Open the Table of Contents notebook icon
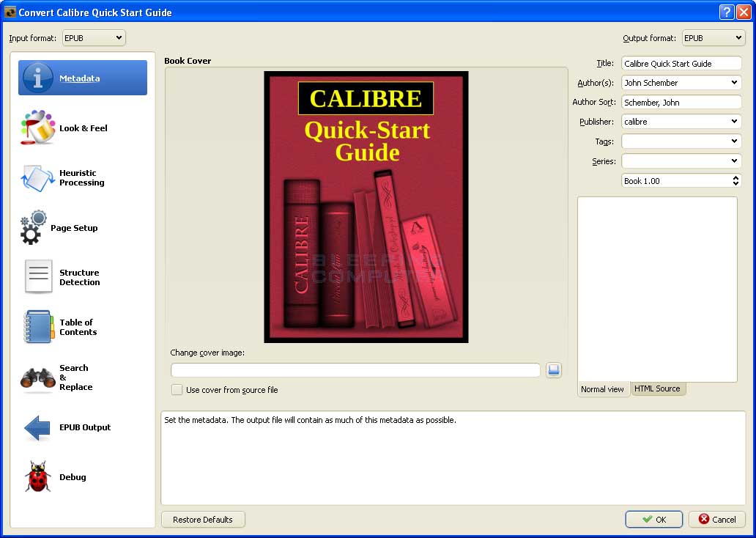Screen dimensions: 756x538 (x=38, y=327)
